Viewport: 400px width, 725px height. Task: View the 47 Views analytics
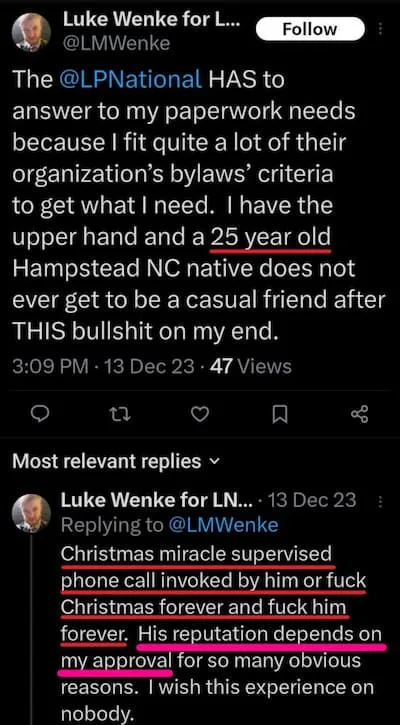(x=250, y=366)
